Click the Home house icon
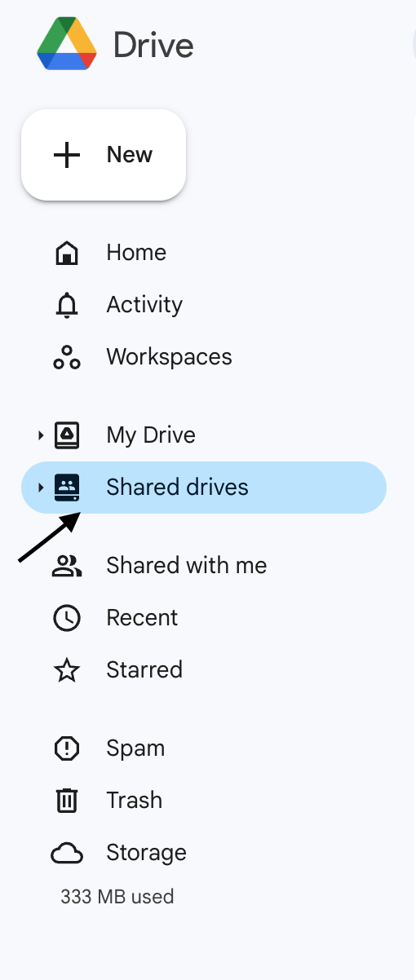This screenshot has height=980, width=416. coord(67,253)
